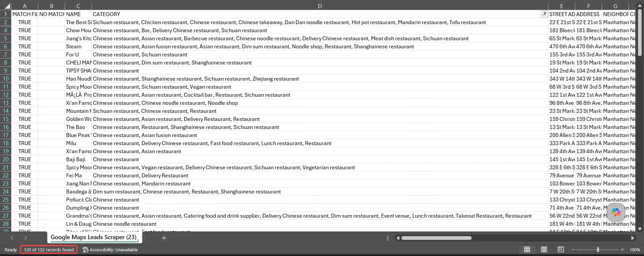This screenshot has width=644, height=256.
Task: Click the horizontal scrollbar left arrow
Action: point(398,238)
